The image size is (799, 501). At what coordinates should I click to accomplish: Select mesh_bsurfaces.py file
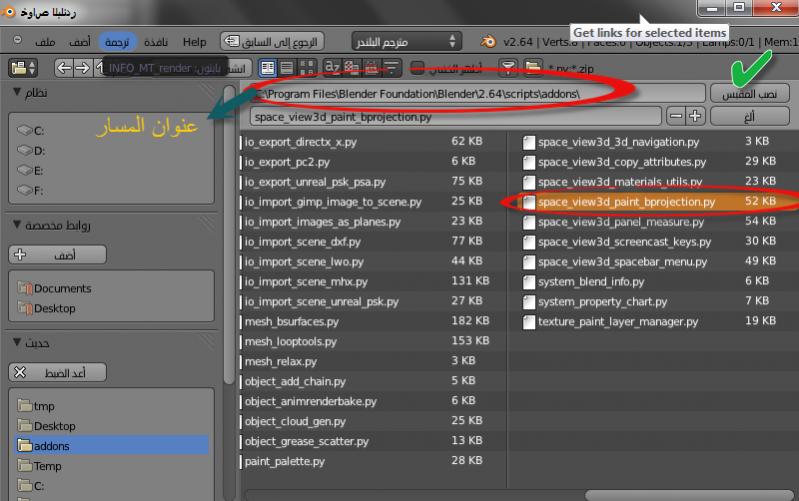point(291,321)
